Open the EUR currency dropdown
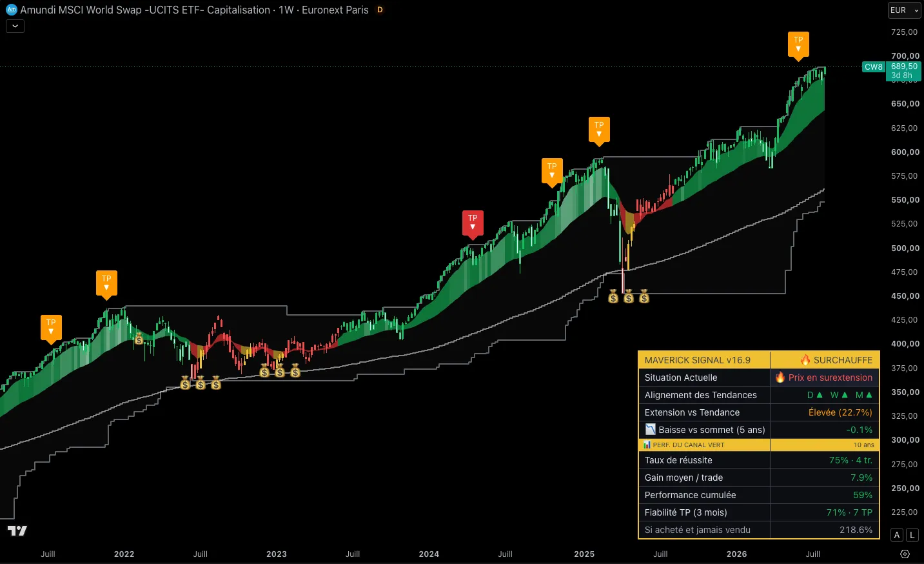The image size is (924, 564). 904,10
